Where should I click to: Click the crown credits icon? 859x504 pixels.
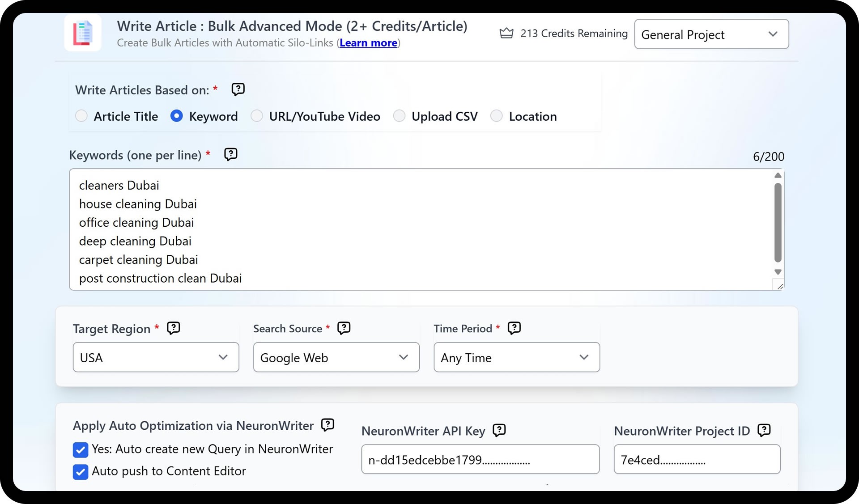pos(506,33)
